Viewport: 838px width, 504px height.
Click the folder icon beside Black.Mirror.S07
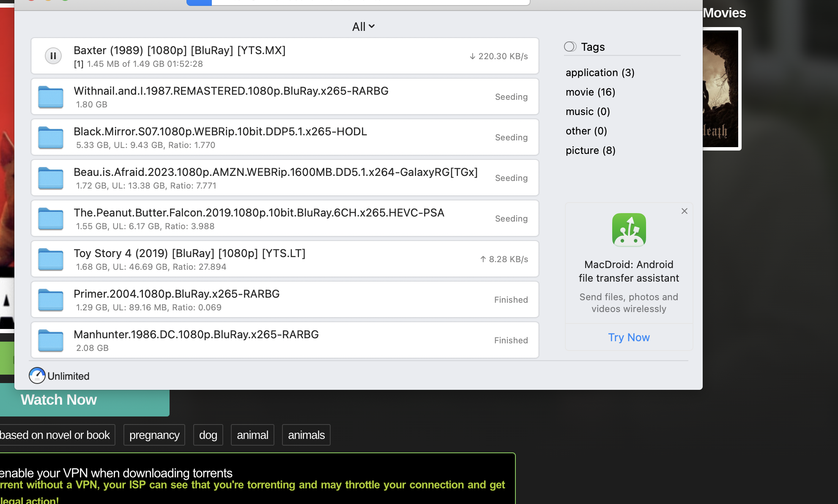pos(50,137)
